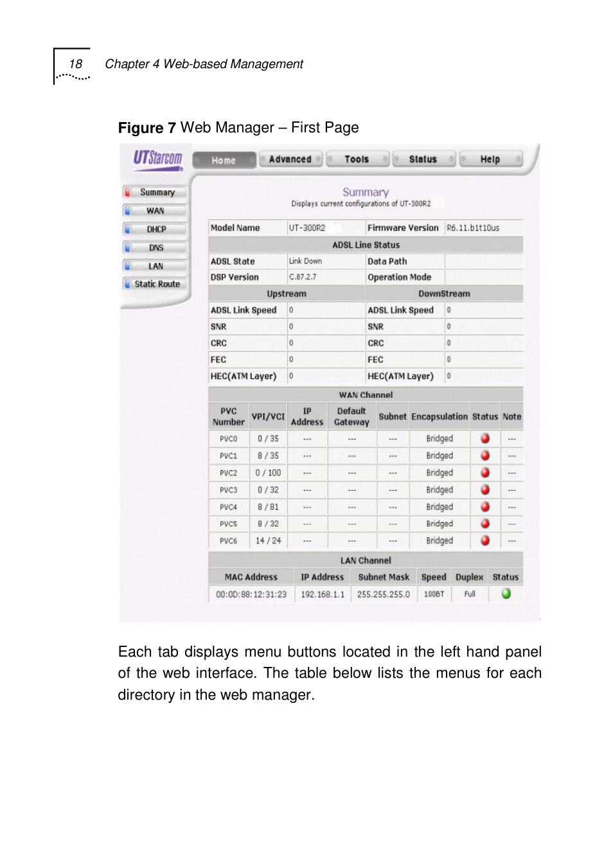613x868 pixels.
Task: Click the PVC3 row label
Action: coord(229,490)
